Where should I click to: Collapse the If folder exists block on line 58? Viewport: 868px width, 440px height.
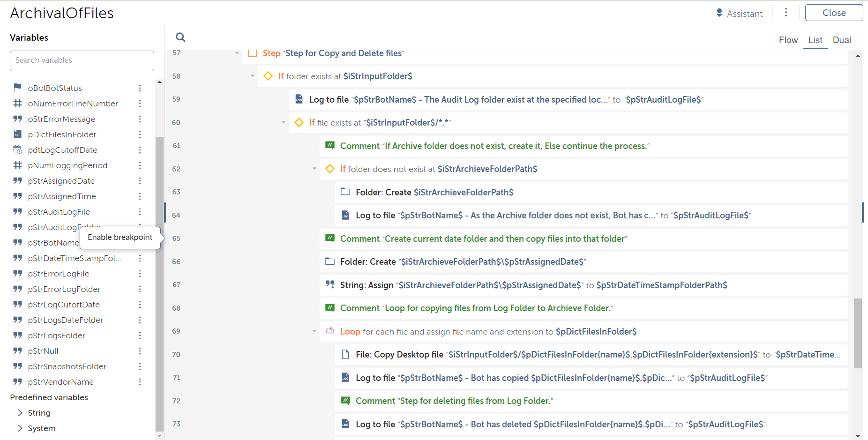point(253,76)
